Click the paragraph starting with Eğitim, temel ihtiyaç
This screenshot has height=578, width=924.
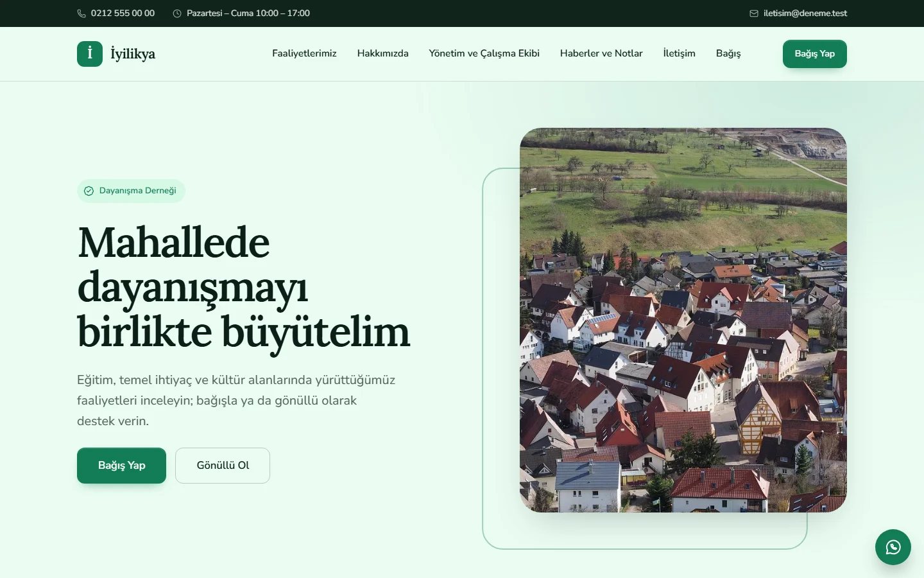pyautogui.click(x=236, y=400)
